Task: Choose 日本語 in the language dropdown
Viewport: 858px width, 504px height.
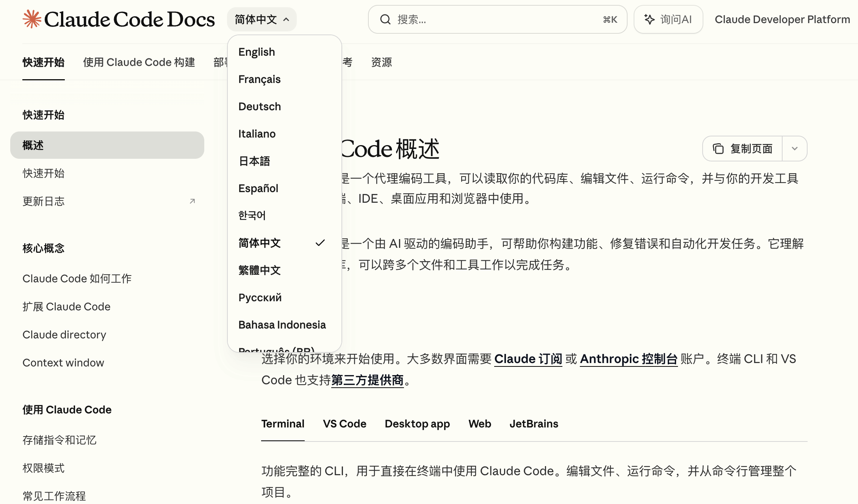Action: (254, 161)
